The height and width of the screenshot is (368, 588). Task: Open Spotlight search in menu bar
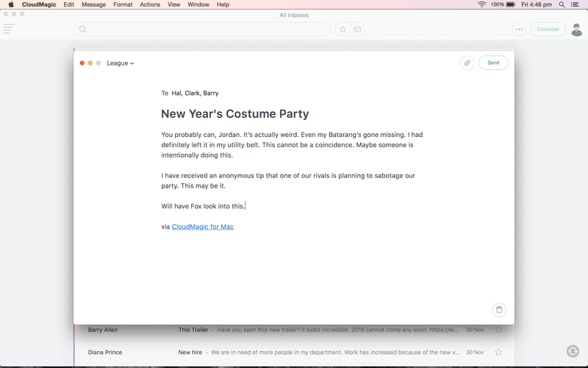[562, 4]
